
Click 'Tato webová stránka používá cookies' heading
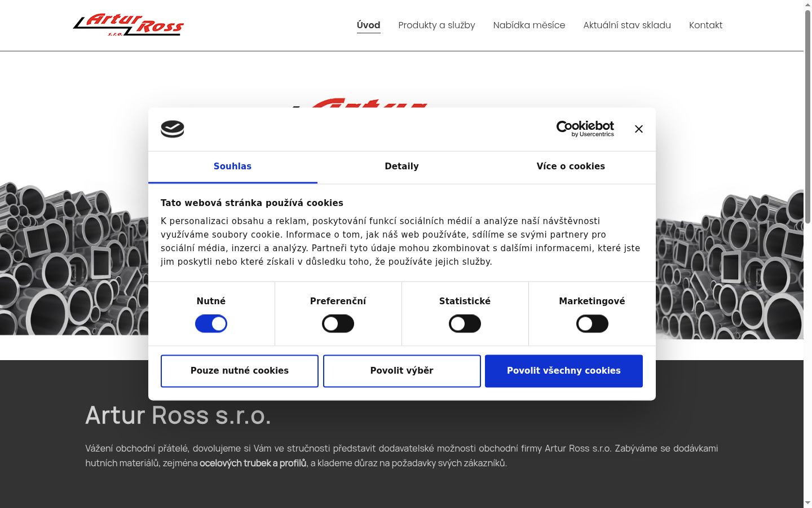(x=252, y=203)
